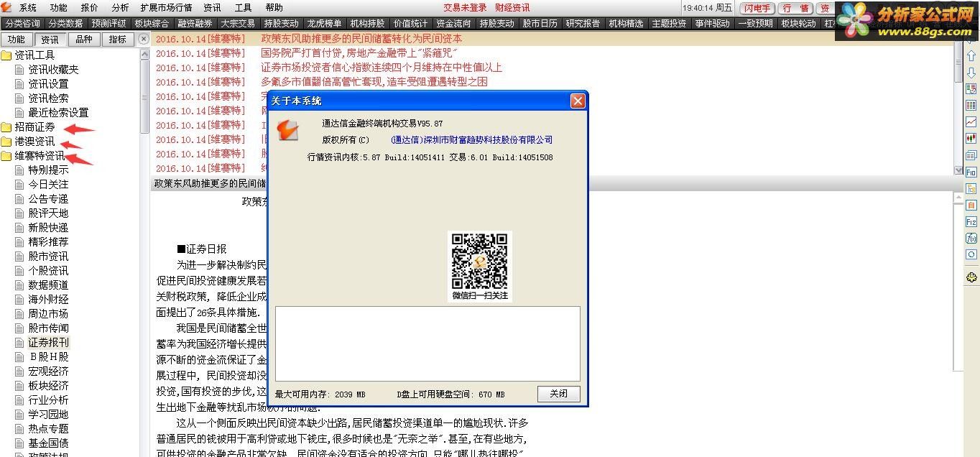
Task: Click the 闪电手 button at top right
Action: pos(757,8)
